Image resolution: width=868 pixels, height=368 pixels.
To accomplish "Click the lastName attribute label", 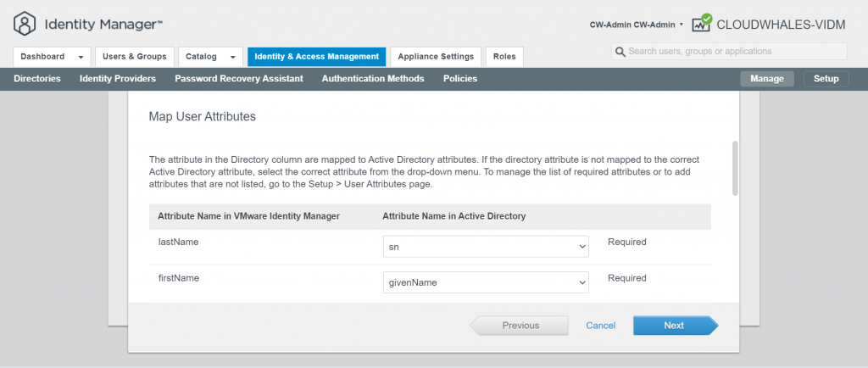I will [x=178, y=242].
